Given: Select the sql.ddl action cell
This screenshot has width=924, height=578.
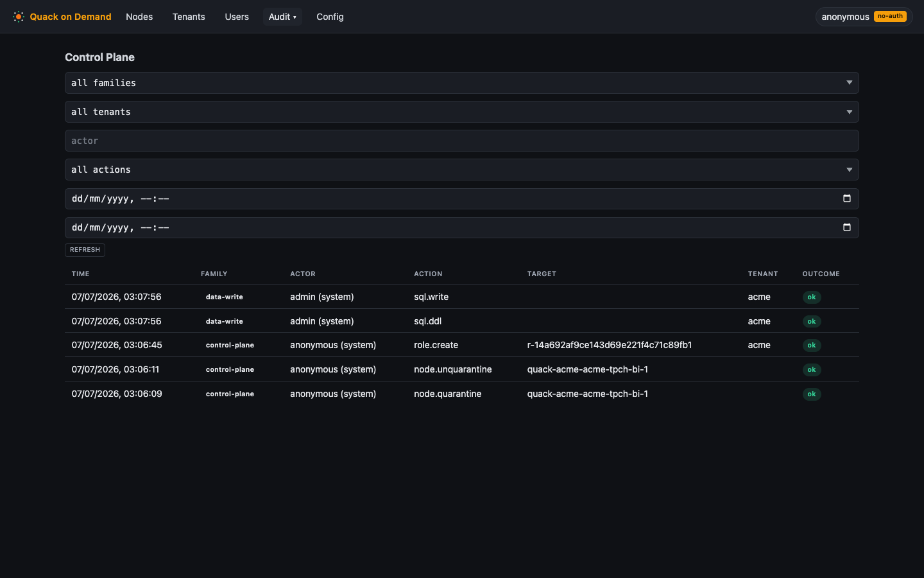Looking at the screenshot, I should pos(427,321).
